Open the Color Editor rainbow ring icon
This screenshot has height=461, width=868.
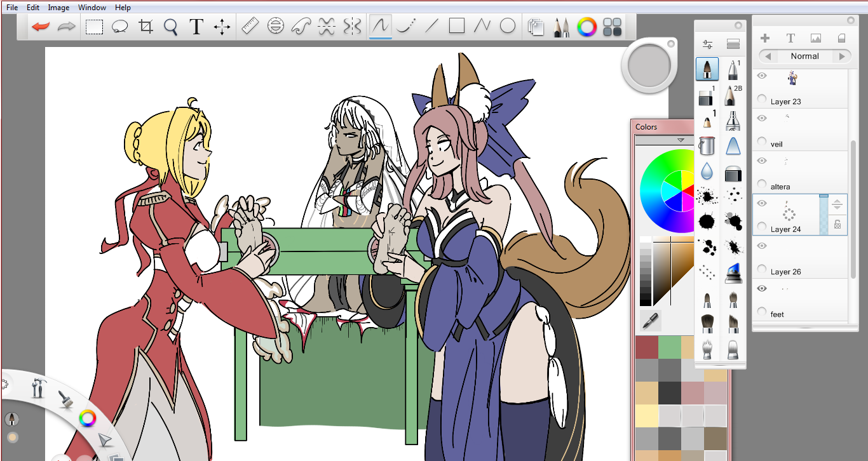587,27
